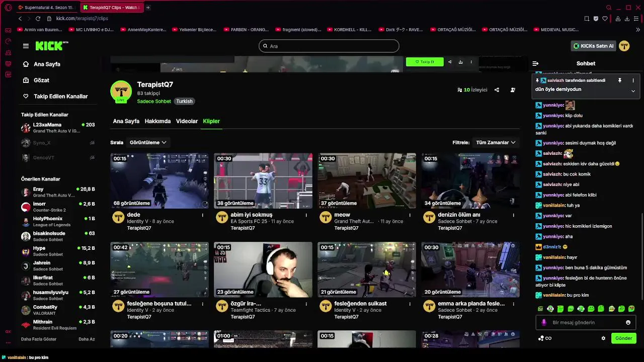Expand the pinned message chevron

point(633,91)
